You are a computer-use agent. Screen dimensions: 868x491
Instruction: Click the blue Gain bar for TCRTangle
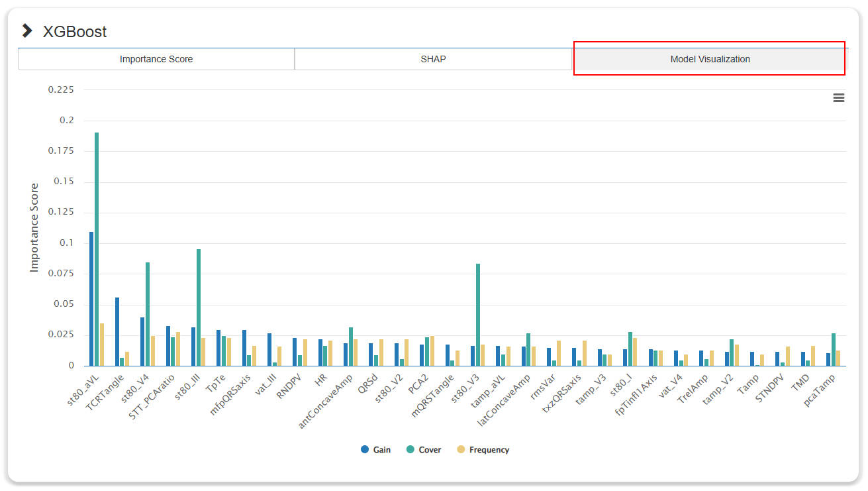pos(117,331)
